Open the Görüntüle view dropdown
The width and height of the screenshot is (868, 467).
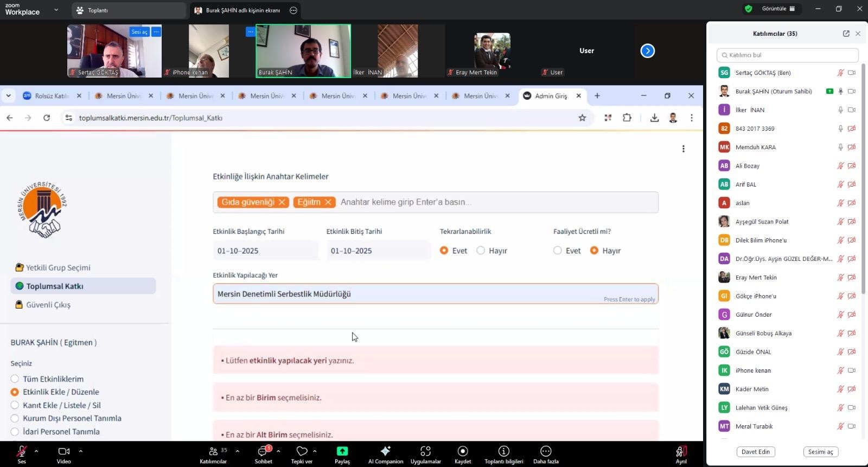tap(778, 9)
